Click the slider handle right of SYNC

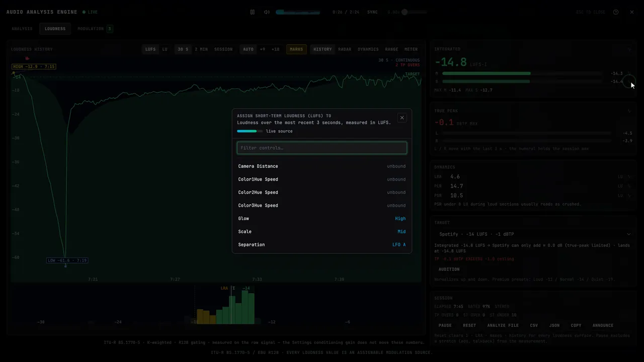404,12
